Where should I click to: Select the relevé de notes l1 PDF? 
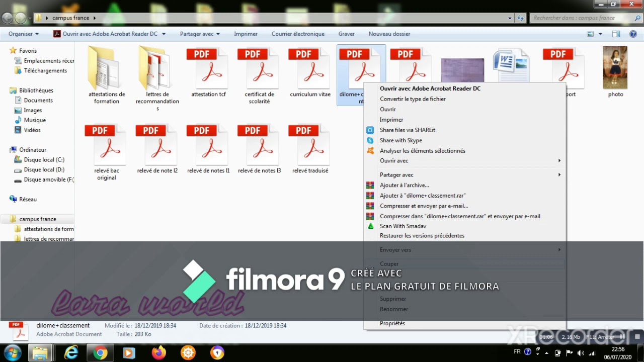click(x=208, y=149)
